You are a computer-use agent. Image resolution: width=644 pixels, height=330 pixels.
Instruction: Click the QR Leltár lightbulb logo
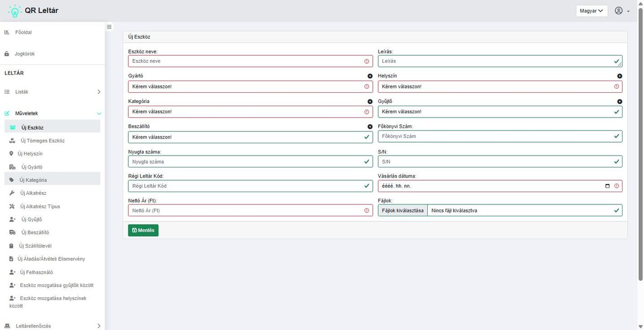click(x=14, y=11)
